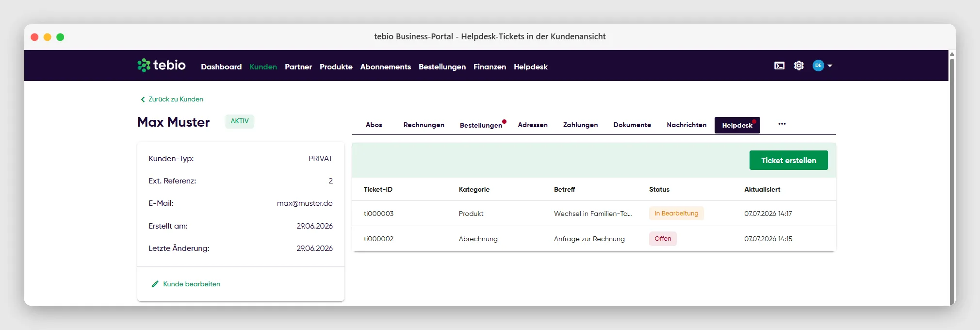Open ticket ti000003
Screen dimensions: 980x330
(x=378, y=214)
